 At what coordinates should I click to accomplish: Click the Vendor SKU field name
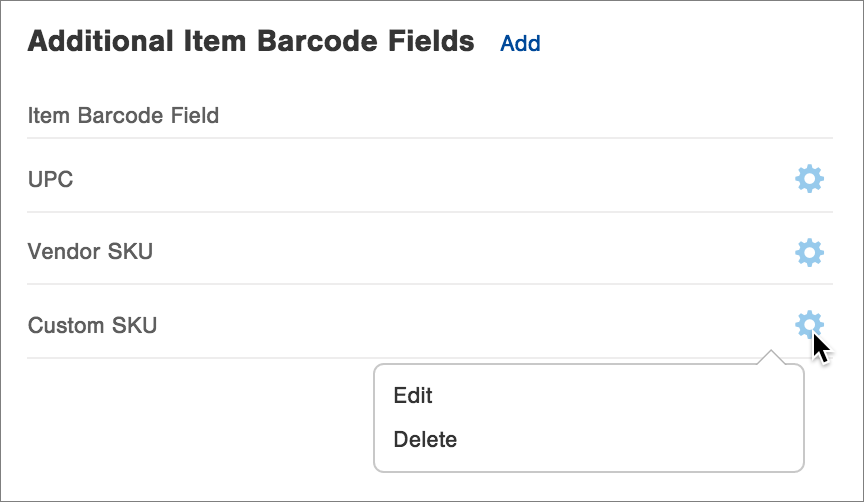90,252
